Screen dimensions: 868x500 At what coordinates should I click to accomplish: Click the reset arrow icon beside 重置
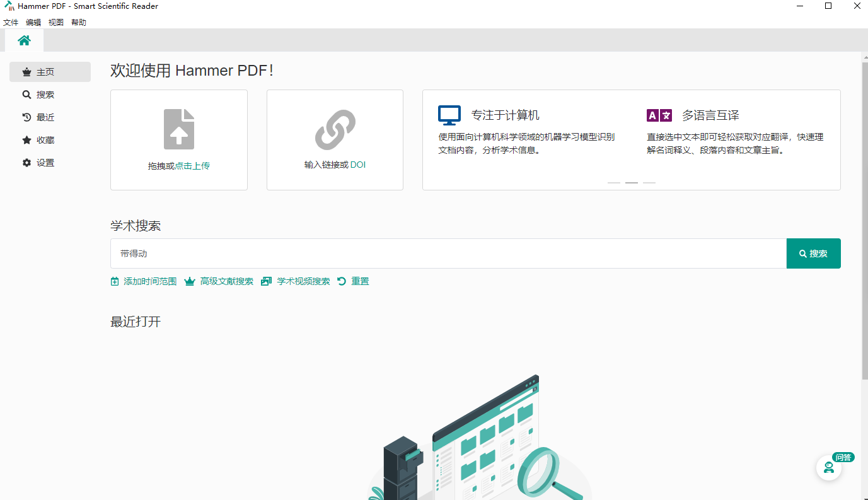point(342,281)
